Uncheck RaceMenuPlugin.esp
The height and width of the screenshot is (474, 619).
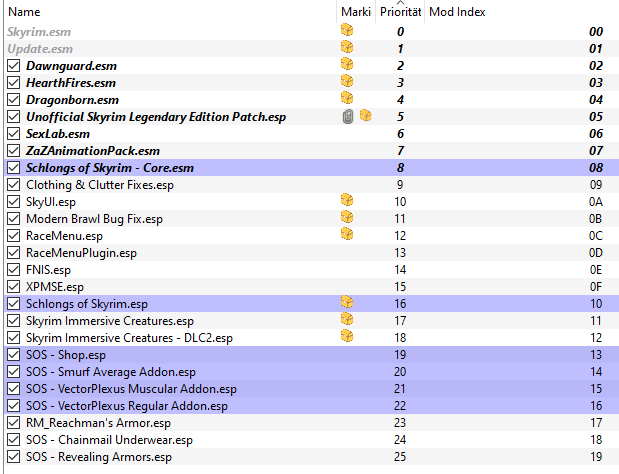[x=13, y=253]
